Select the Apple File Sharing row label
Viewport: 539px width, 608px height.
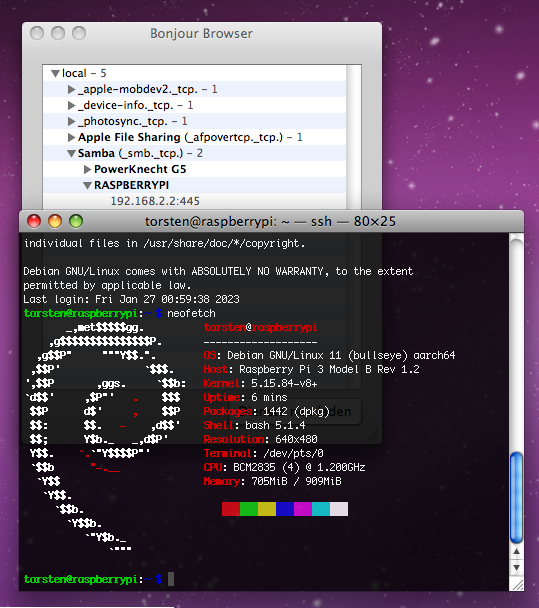point(190,137)
